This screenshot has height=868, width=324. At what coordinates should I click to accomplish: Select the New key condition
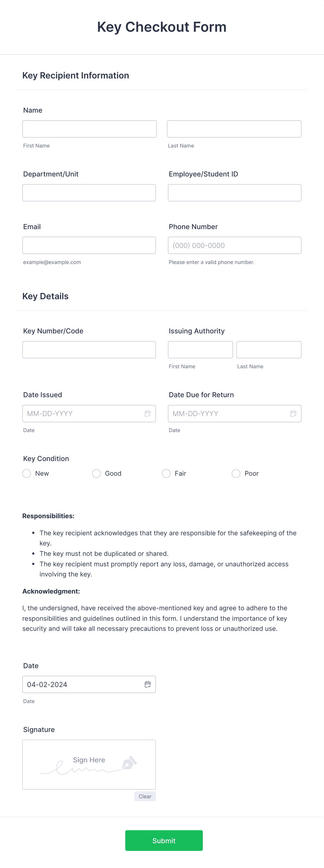(26, 474)
